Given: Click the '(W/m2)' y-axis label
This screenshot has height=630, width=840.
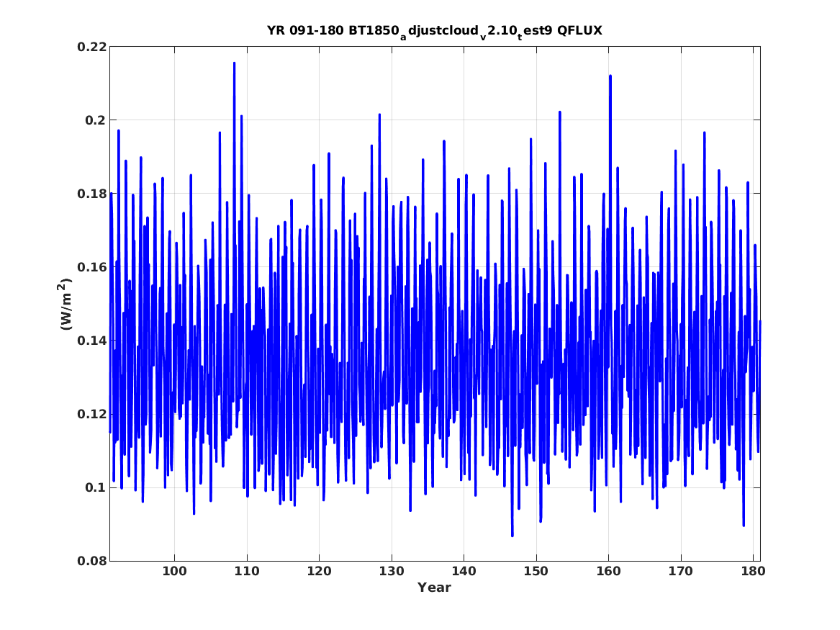Looking at the screenshot, I should coord(65,304).
